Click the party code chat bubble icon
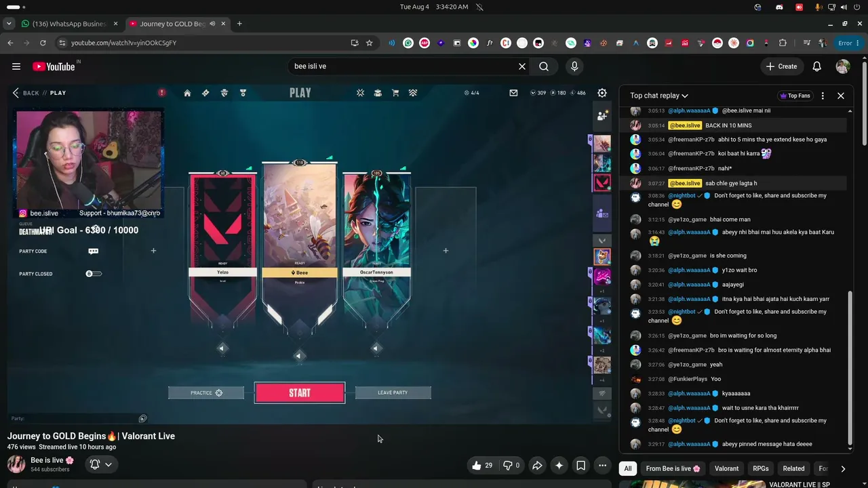 tap(94, 251)
